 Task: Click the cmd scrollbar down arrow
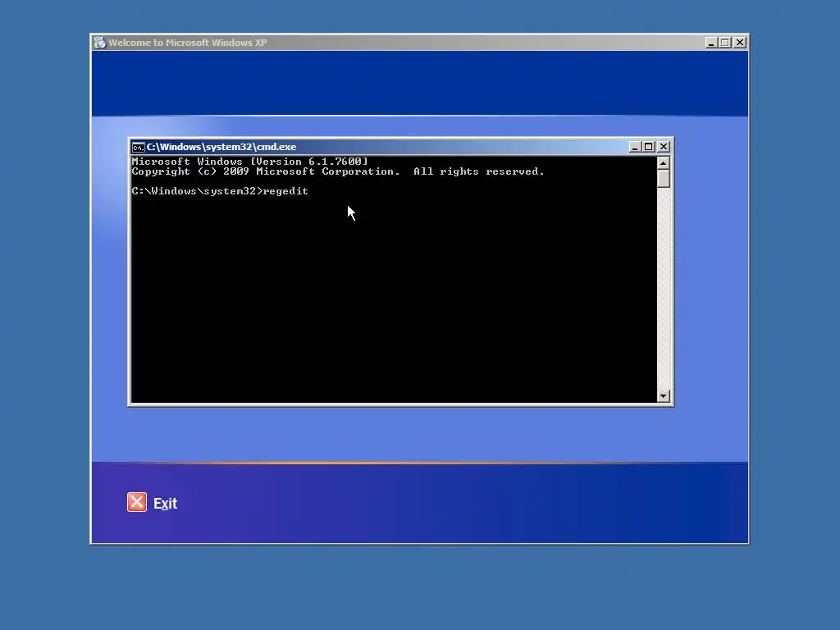pos(663,396)
